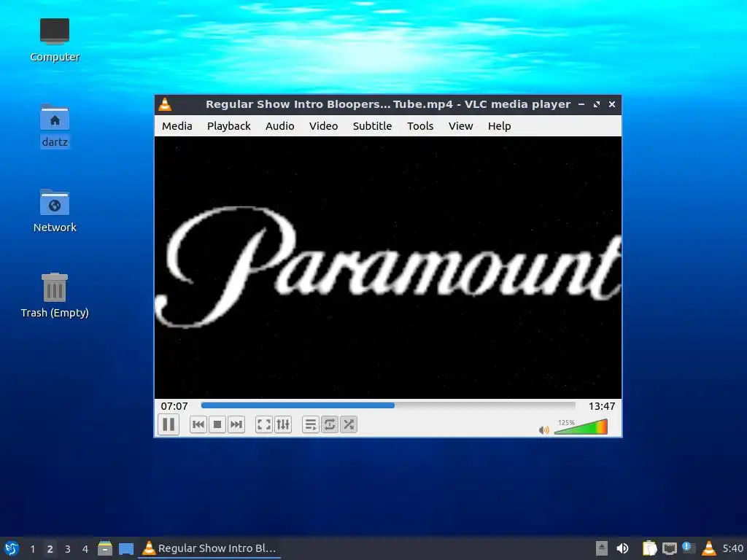Open the Playback menu
747x560 pixels.
(x=228, y=126)
